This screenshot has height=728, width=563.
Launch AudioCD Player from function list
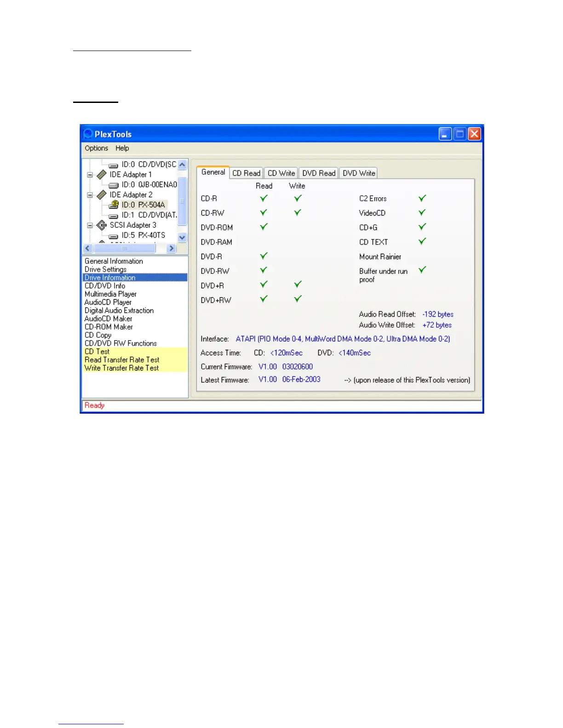pos(108,302)
